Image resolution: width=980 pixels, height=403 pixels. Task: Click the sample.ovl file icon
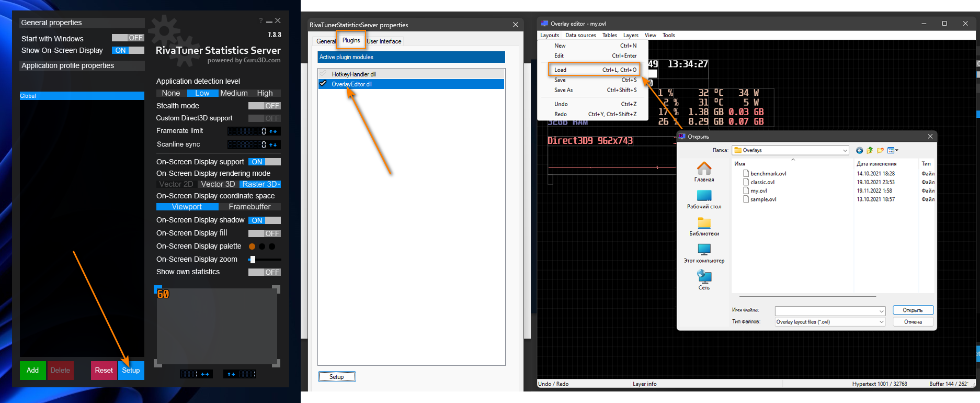tap(746, 199)
